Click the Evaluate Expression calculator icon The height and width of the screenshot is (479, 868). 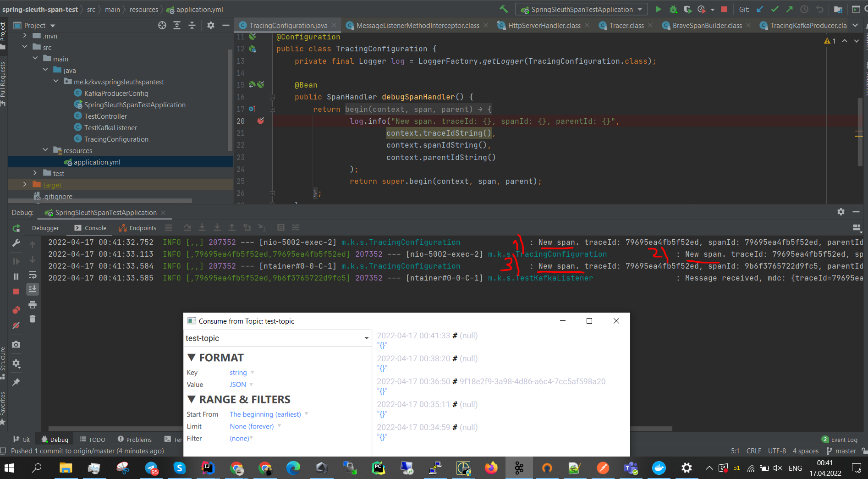[281, 227]
